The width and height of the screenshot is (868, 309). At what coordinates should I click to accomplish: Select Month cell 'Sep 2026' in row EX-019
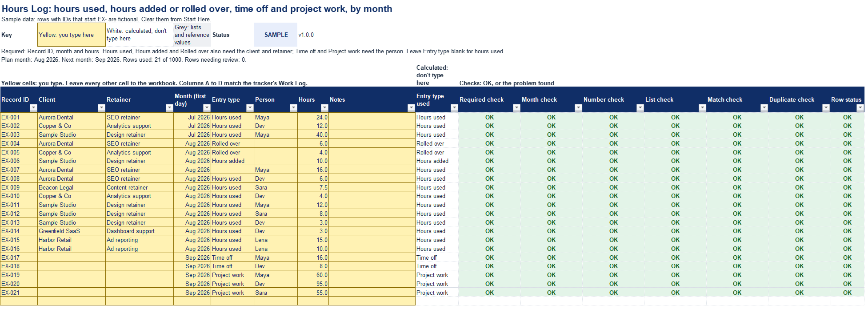[x=192, y=275]
